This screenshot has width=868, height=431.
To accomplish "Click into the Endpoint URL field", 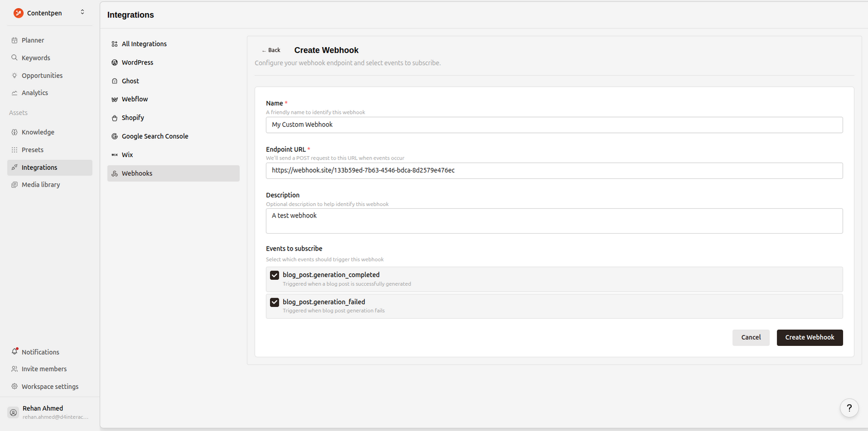I will (553, 170).
